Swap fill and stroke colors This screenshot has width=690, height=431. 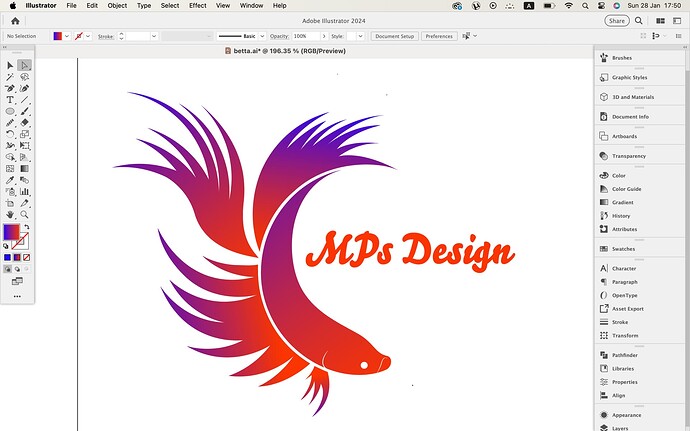point(27,227)
